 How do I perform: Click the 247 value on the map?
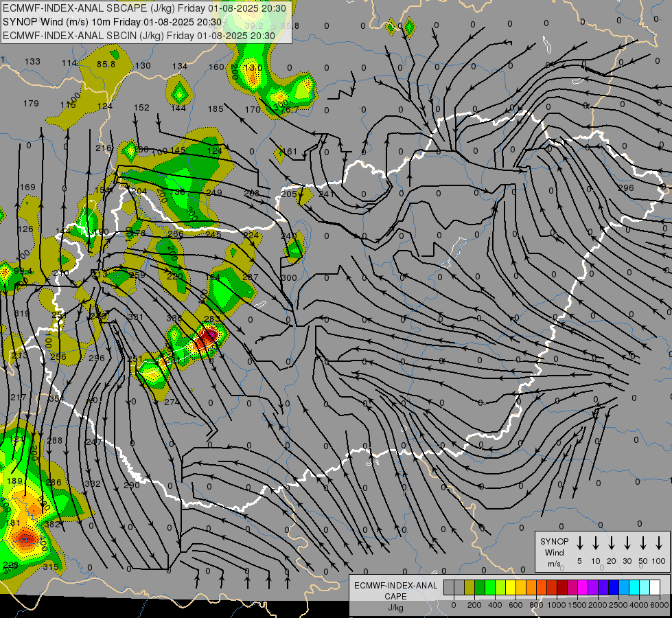pos(94,442)
